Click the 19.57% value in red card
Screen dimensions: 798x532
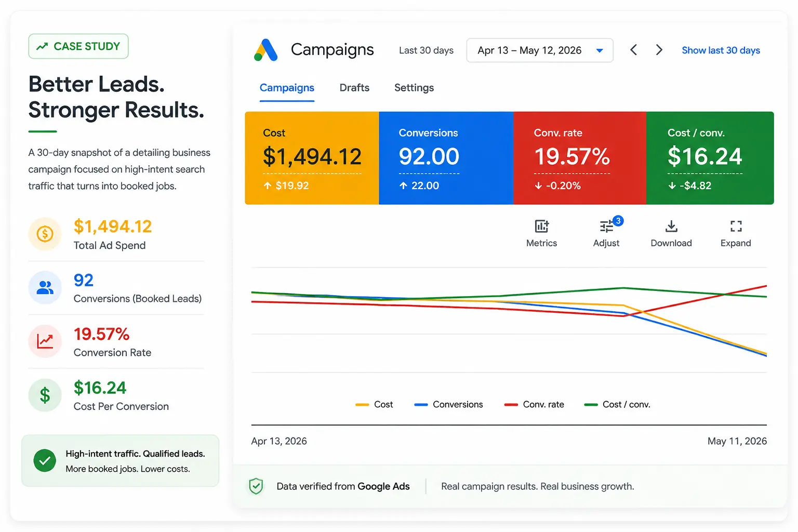(x=572, y=156)
